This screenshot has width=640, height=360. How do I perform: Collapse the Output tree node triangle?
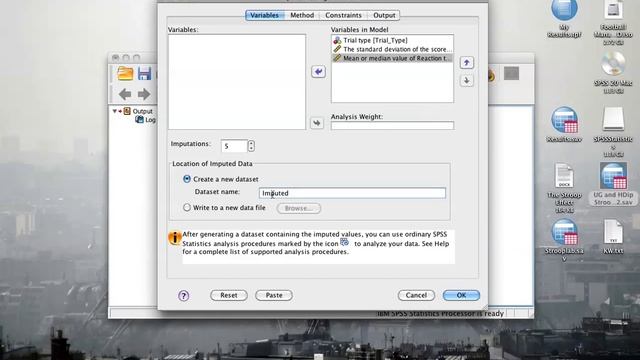pyautogui.click(x=115, y=111)
